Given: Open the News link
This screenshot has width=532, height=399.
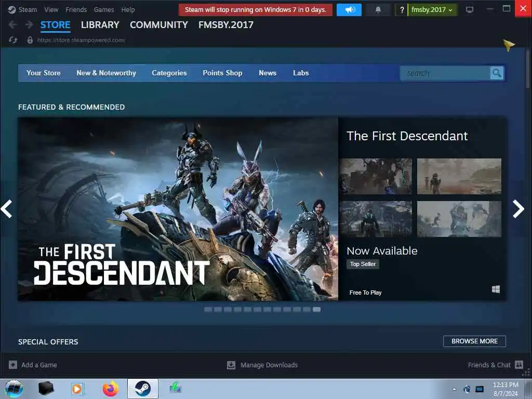Looking at the screenshot, I should [x=268, y=73].
